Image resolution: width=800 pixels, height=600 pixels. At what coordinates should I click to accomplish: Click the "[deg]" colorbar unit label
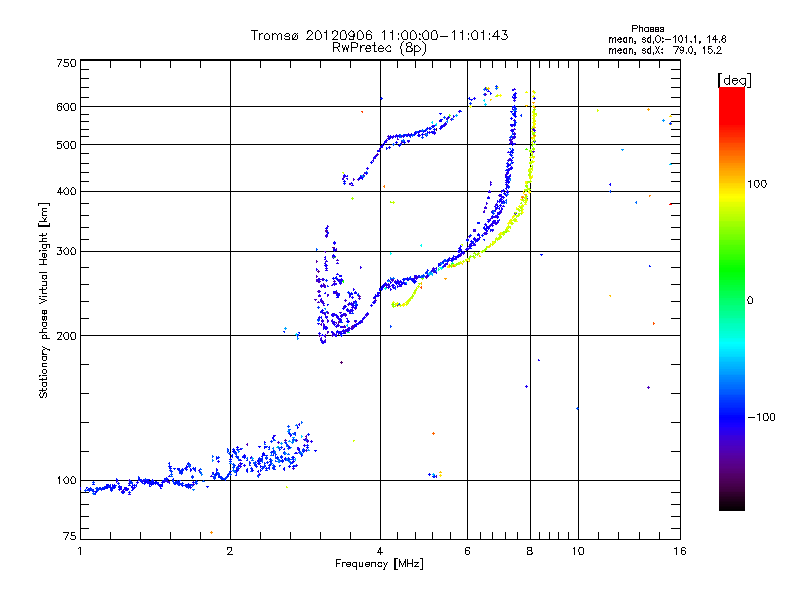[734, 80]
